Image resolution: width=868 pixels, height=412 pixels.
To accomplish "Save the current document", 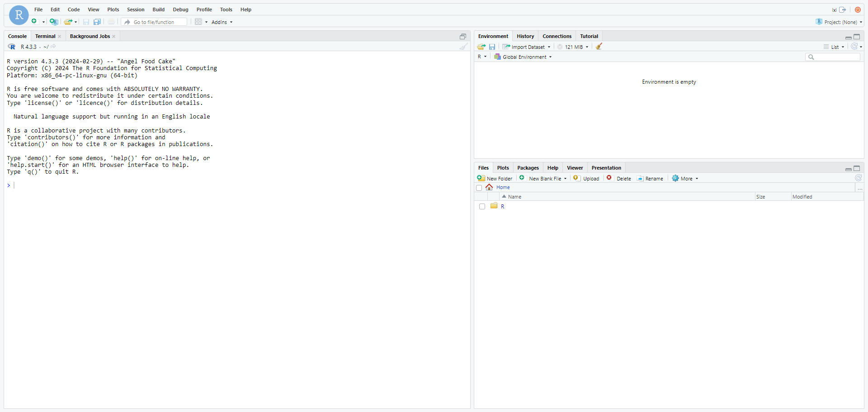I will [86, 22].
